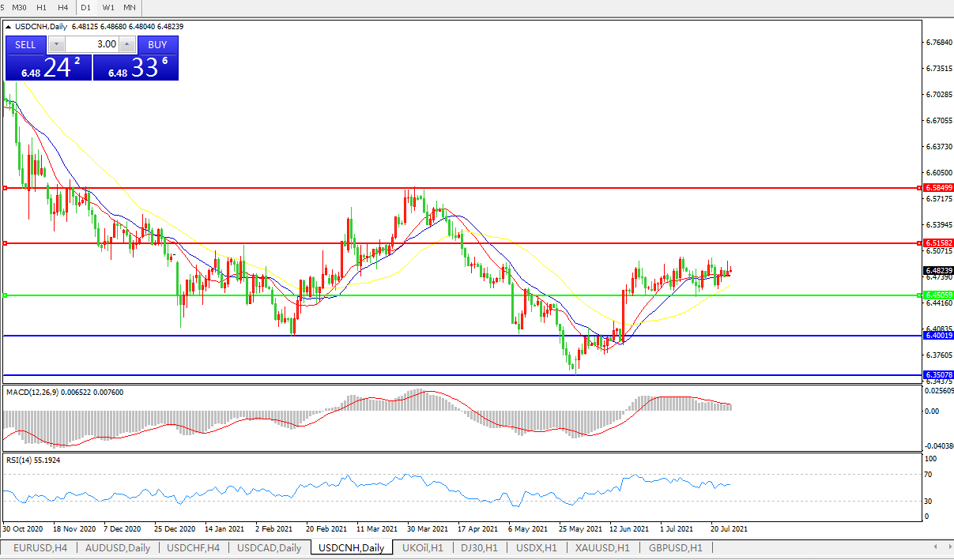Select the H4 timeframe button
This screenshot has width=954, height=560.
click(63, 7)
